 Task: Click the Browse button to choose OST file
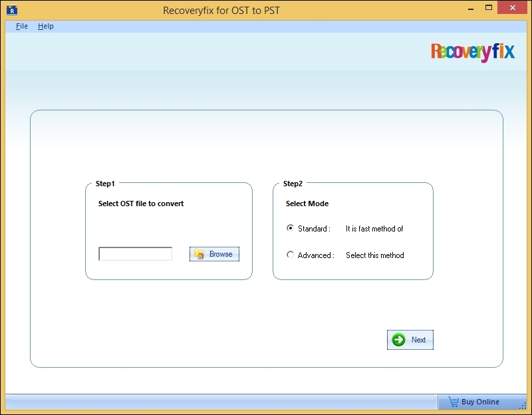tap(214, 254)
